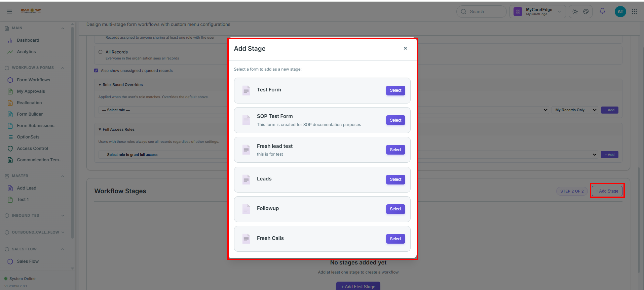Viewport: 644px width, 290px height.
Task: Open the hamburger menu icon
Action: point(9,11)
